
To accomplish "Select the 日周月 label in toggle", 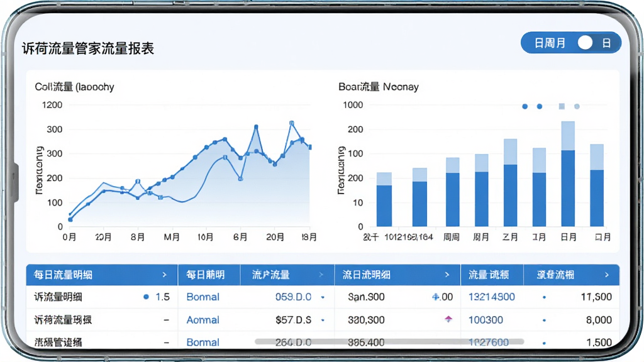I will pyautogui.click(x=550, y=43).
